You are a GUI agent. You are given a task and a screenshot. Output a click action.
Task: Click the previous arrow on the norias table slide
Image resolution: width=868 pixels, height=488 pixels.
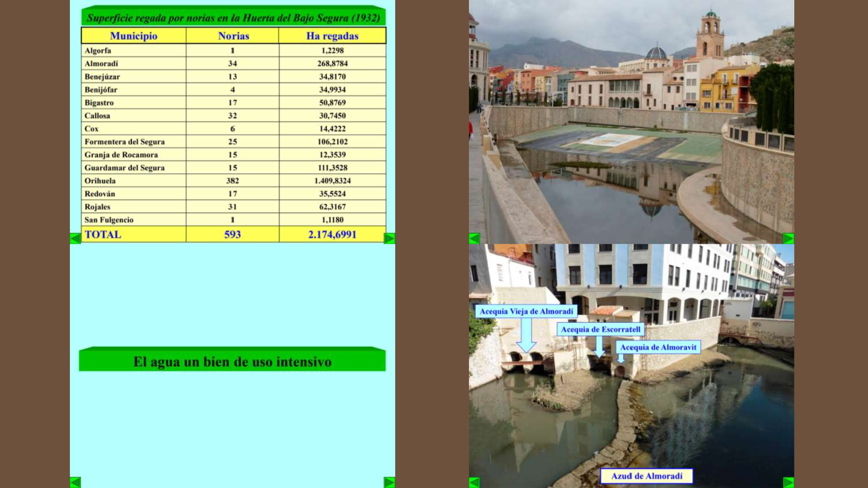[75, 238]
